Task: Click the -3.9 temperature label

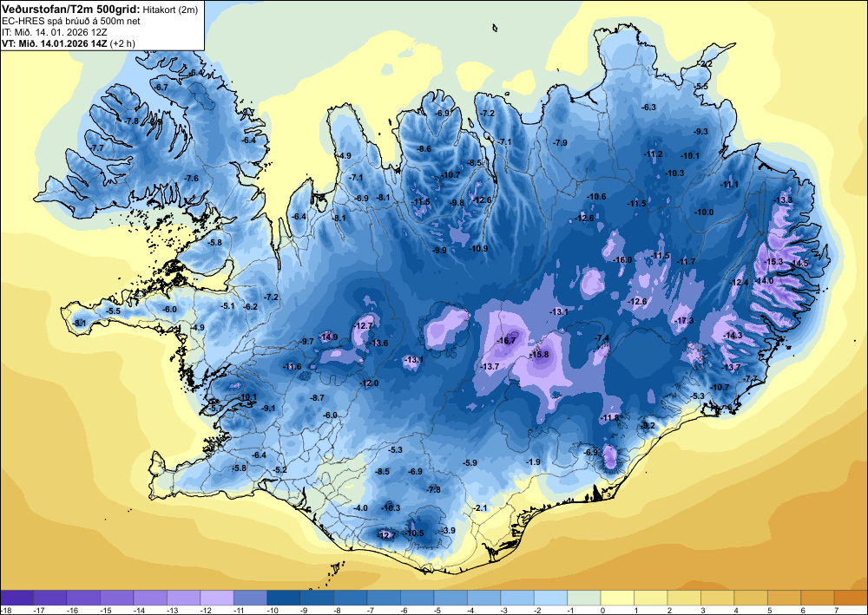Action: click(x=448, y=530)
